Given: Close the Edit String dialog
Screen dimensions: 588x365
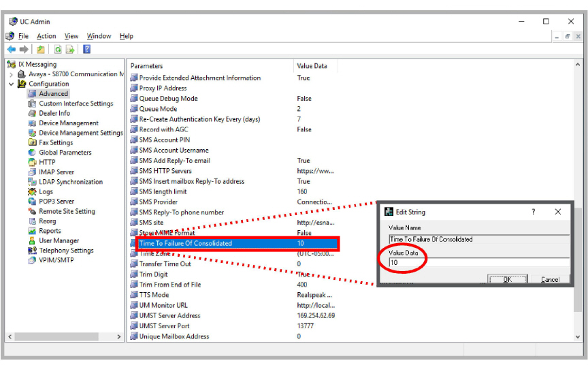Looking at the screenshot, I should pos(558,212).
